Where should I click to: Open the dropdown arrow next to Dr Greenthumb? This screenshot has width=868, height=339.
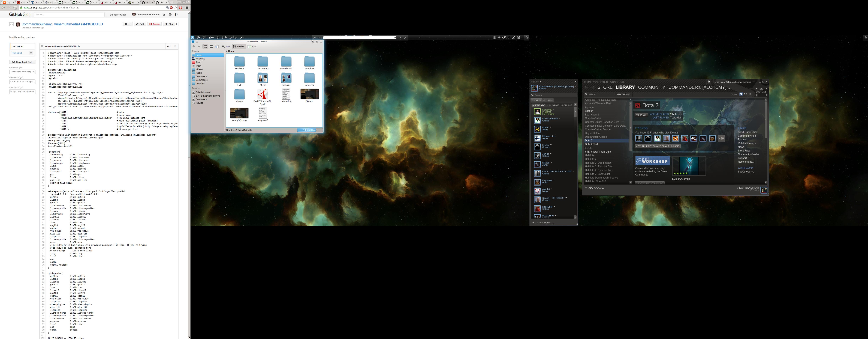pos(560,118)
